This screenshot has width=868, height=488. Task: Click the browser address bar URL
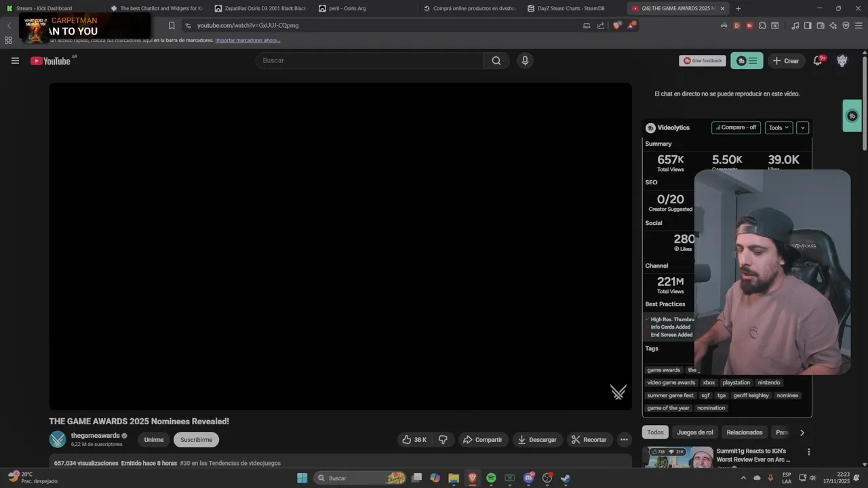248,25
